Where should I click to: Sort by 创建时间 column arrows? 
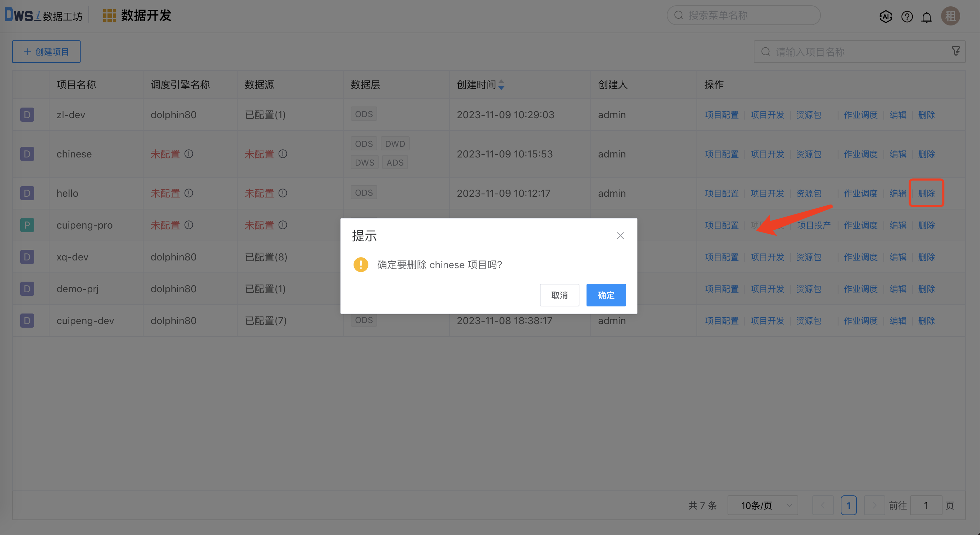click(x=501, y=85)
